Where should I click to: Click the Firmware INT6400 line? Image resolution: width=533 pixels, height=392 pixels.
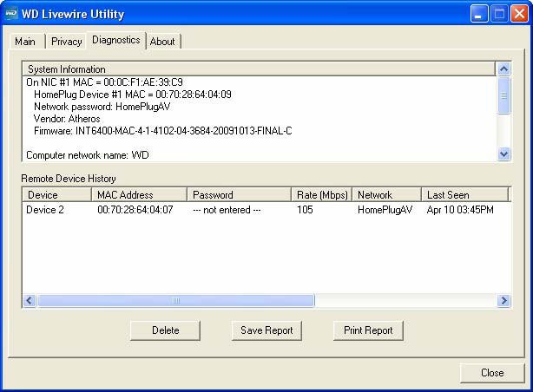[x=163, y=131]
